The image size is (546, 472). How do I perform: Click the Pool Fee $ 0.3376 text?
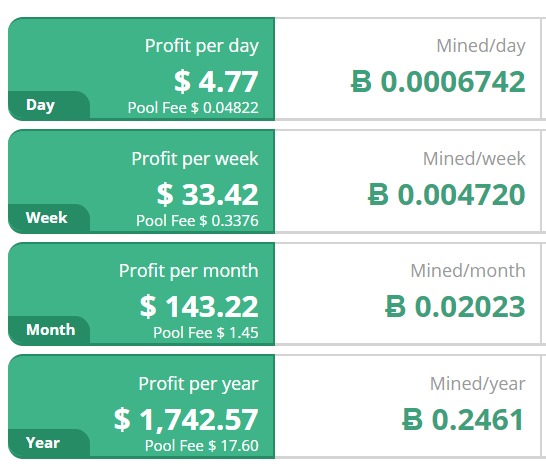coord(197,220)
